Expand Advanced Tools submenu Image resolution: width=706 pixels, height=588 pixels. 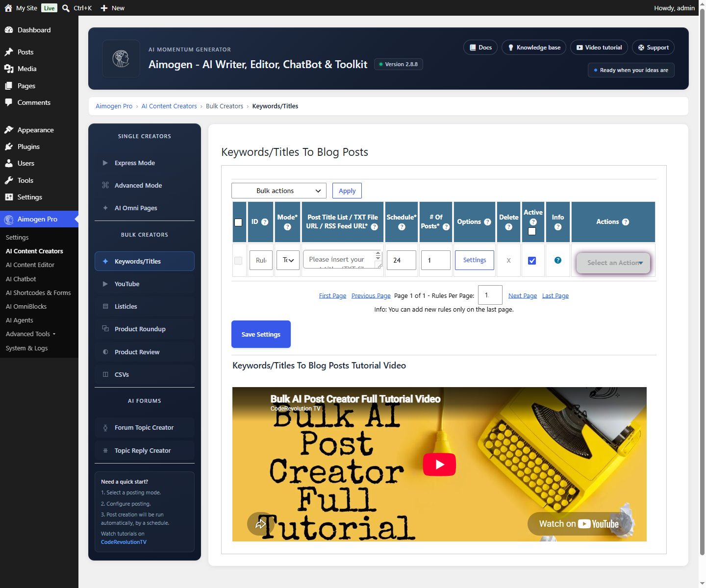(30, 334)
